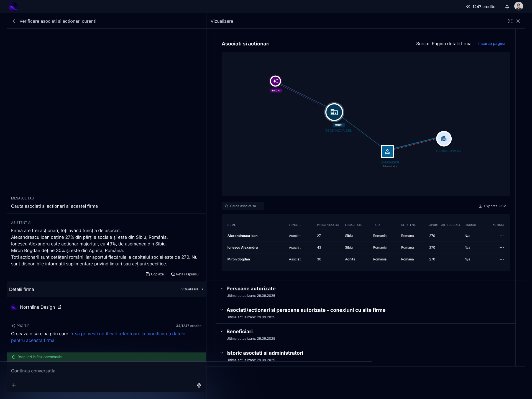532x399 pixels.
Task: Select the Ion Ionescu administrator node
Action: (387, 152)
